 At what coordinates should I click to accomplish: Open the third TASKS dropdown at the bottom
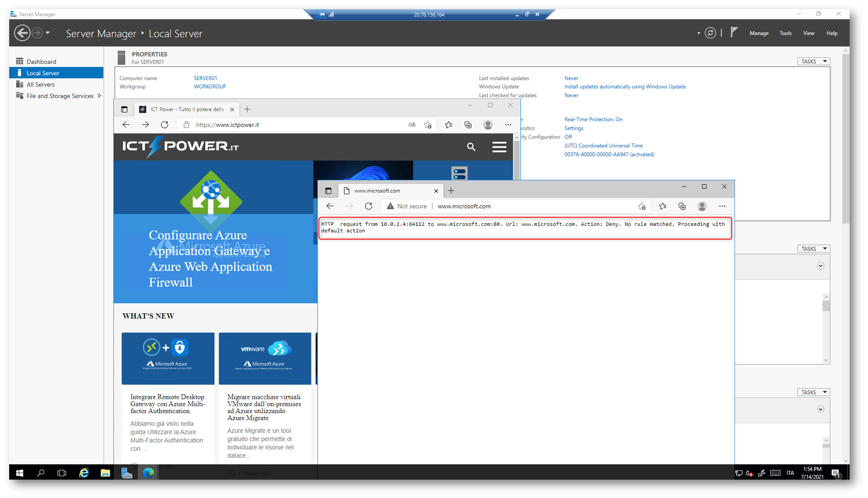(813, 392)
